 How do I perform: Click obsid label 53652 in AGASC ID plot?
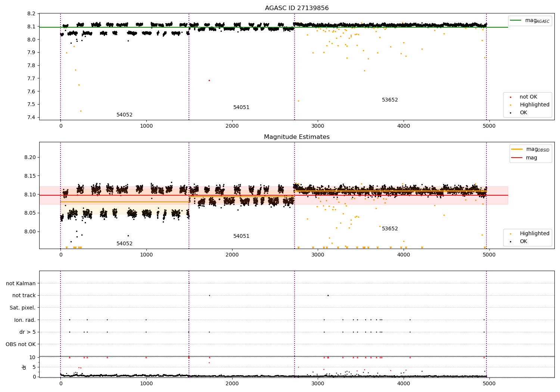pyautogui.click(x=390, y=100)
